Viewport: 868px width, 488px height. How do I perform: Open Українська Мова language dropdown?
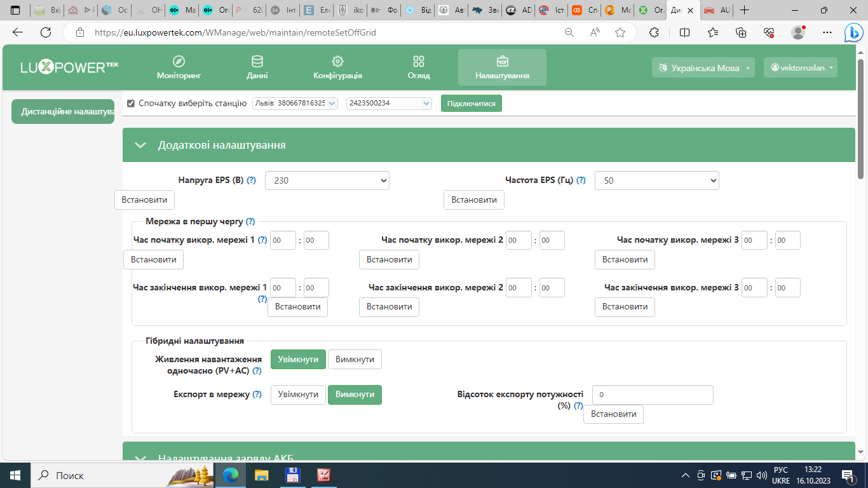703,68
